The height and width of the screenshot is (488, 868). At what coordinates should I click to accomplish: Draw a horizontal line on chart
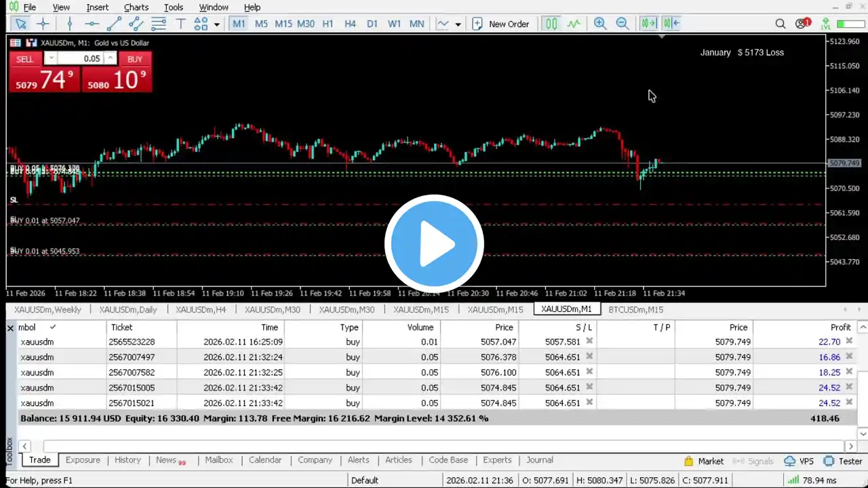click(x=92, y=24)
